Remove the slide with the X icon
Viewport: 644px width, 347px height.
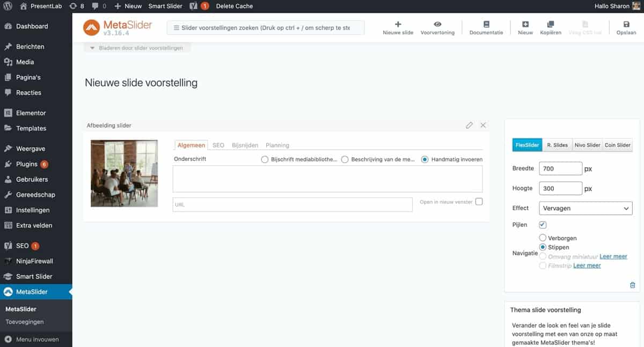483,125
